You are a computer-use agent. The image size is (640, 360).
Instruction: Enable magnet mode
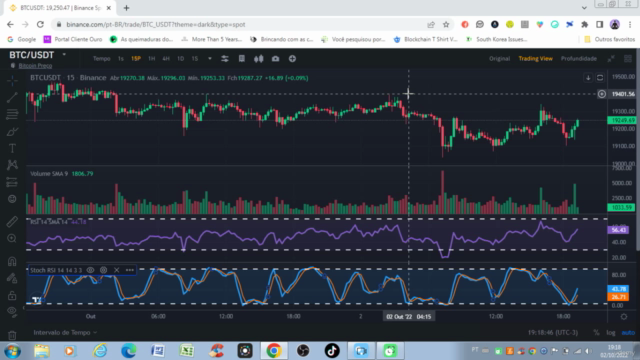click(12, 261)
